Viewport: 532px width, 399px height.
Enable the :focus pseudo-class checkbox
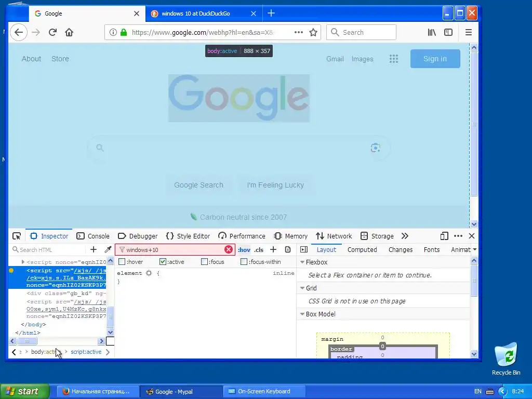(x=204, y=262)
